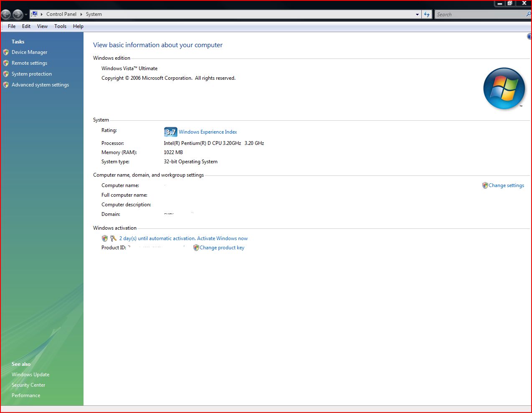Open the File menu
The width and height of the screenshot is (532, 413).
click(x=12, y=26)
